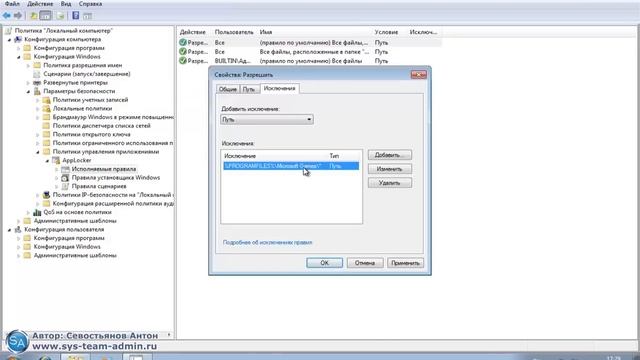Screen dimensions: 640x360
Task: Confirm the dialog with OK
Action: [324, 263]
